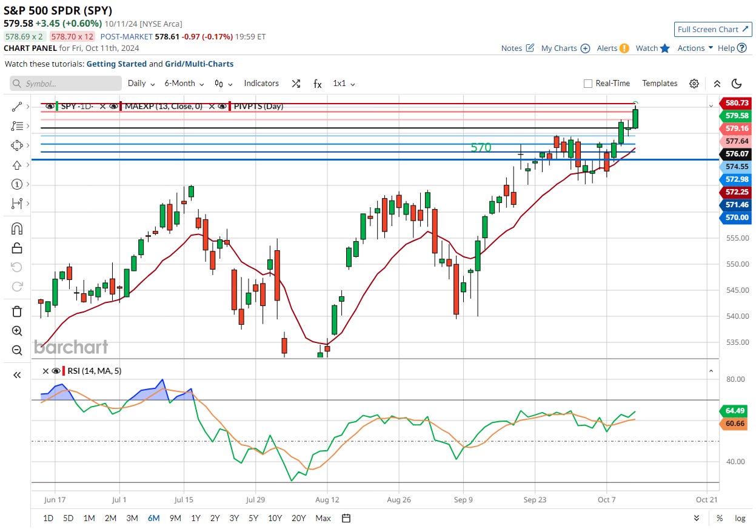Screen dimensions: 756x532
Task: Select the trend line drawing tool
Action: click(16, 107)
